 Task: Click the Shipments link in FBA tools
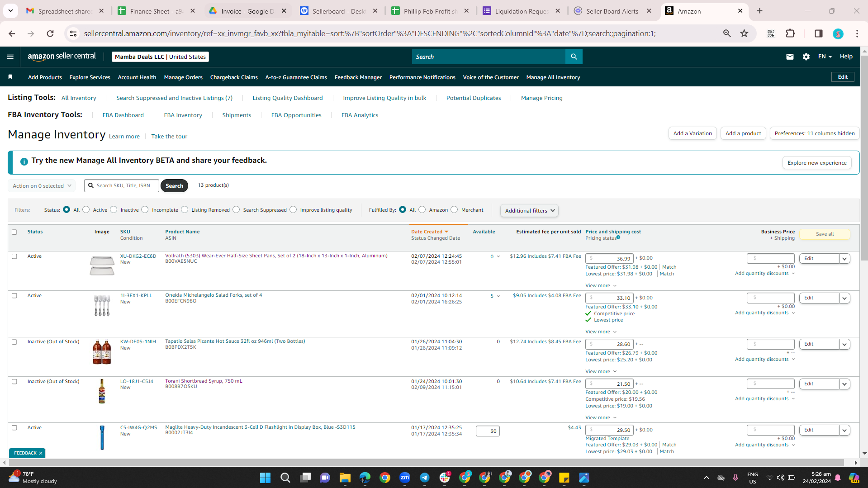(x=237, y=115)
